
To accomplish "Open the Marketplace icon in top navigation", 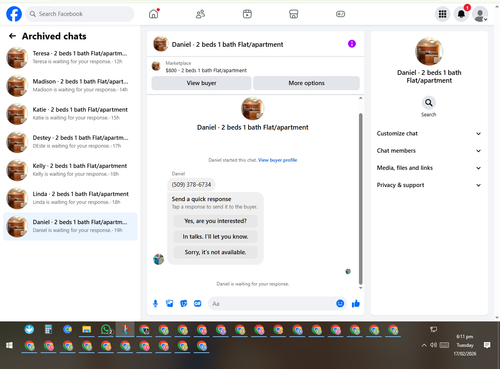I will [x=294, y=14].
